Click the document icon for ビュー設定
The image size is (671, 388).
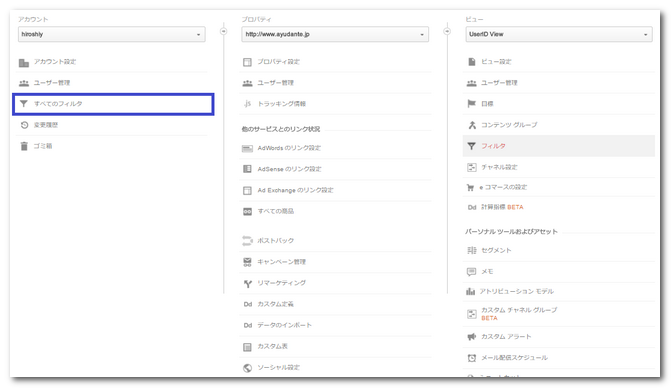[x=472, y=62]
